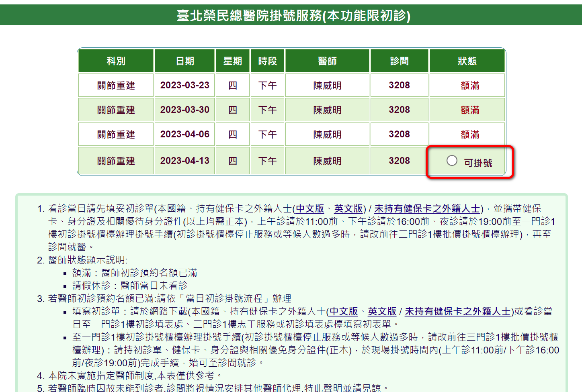The image size is (582, 392).
Task: Click the date cell 2023-04-06
Action: click(185, 134)
